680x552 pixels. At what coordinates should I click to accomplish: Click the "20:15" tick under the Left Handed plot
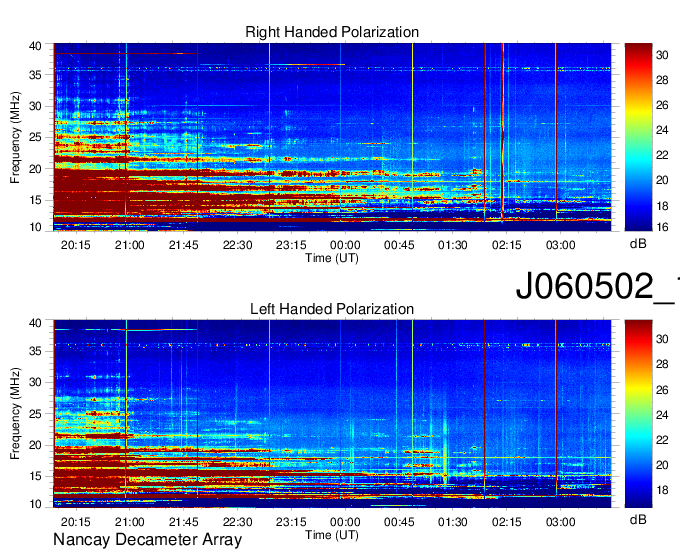[x=75, y=522]
